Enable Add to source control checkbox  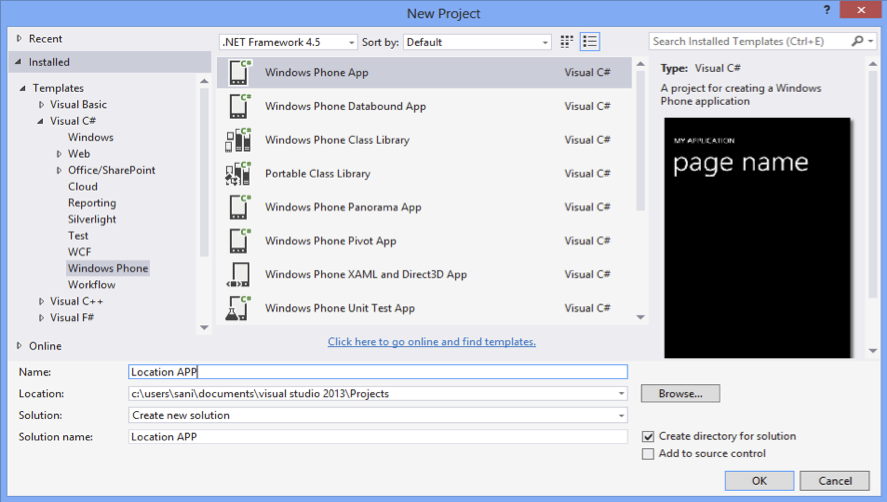pos(648,454)
